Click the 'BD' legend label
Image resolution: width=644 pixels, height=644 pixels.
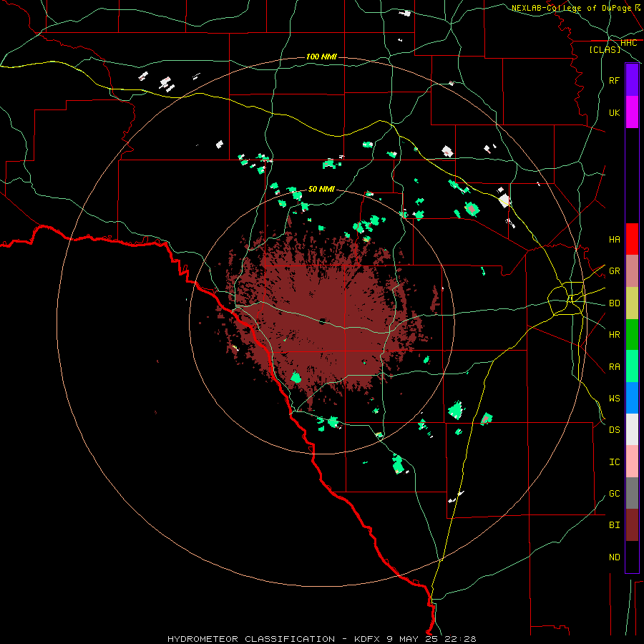[614, 303]
